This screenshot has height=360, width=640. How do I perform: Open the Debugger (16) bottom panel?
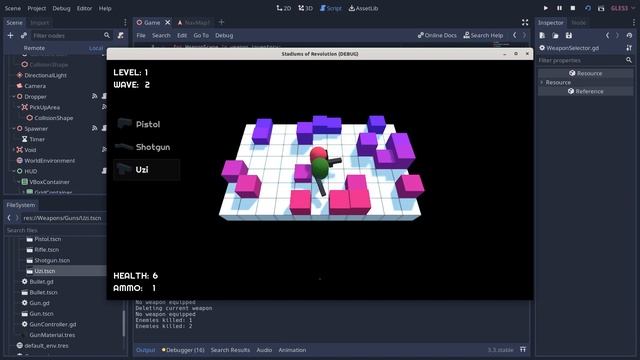(183, 350)
